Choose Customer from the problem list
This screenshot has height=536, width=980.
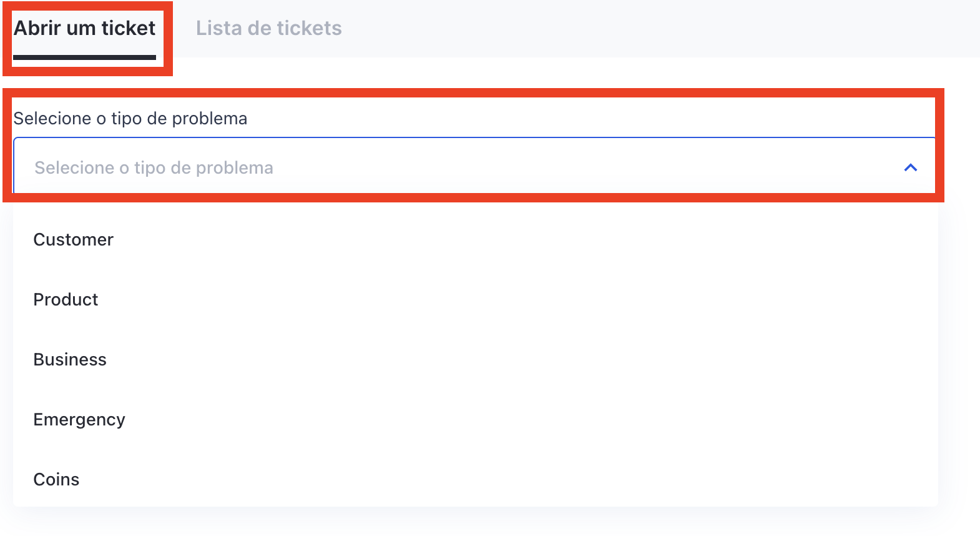point(73,240)
